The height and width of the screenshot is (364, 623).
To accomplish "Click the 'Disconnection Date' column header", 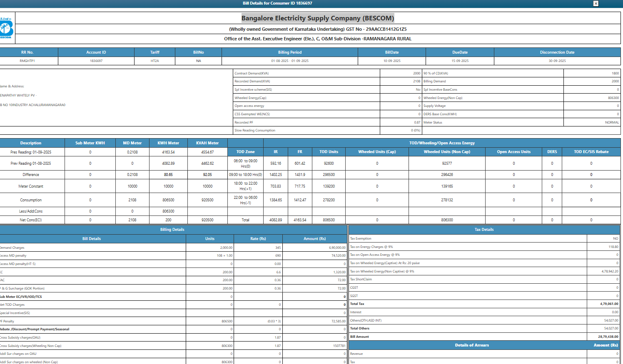I will click(x=557, y=52).
